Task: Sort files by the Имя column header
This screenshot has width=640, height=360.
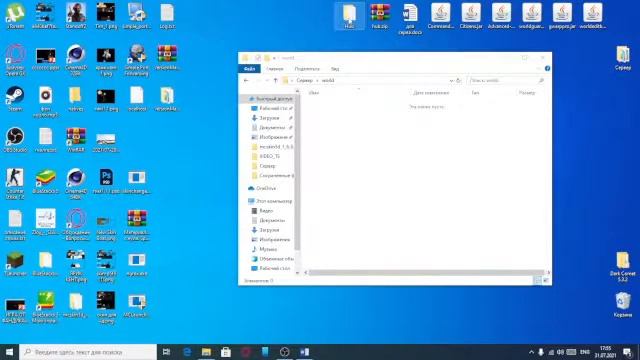Action: (314, 93)
